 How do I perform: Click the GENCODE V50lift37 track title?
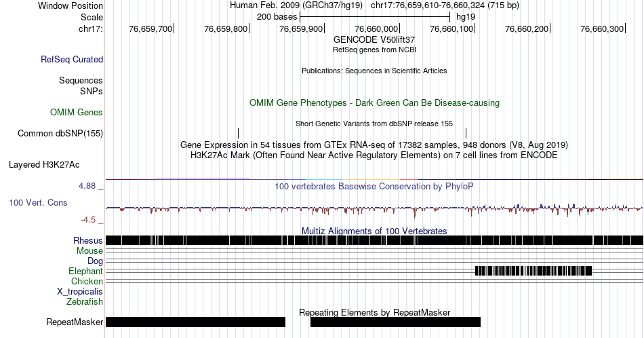tap(374, 40)
